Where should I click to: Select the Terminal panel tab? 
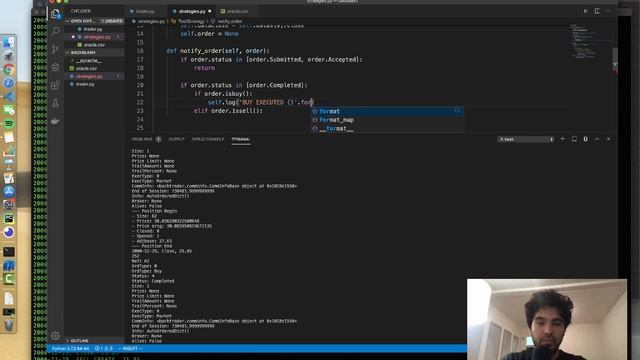tap(240, 139)
